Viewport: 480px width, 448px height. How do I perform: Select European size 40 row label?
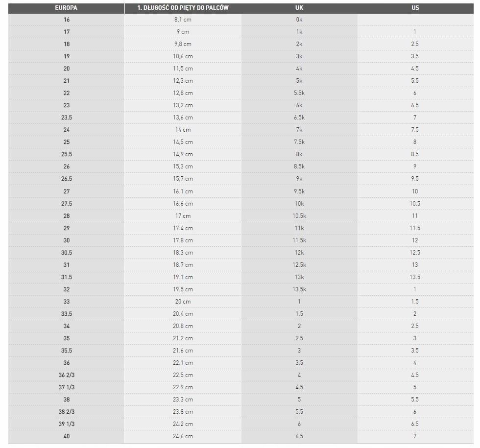pyautogui.click(x=67, y=436)
